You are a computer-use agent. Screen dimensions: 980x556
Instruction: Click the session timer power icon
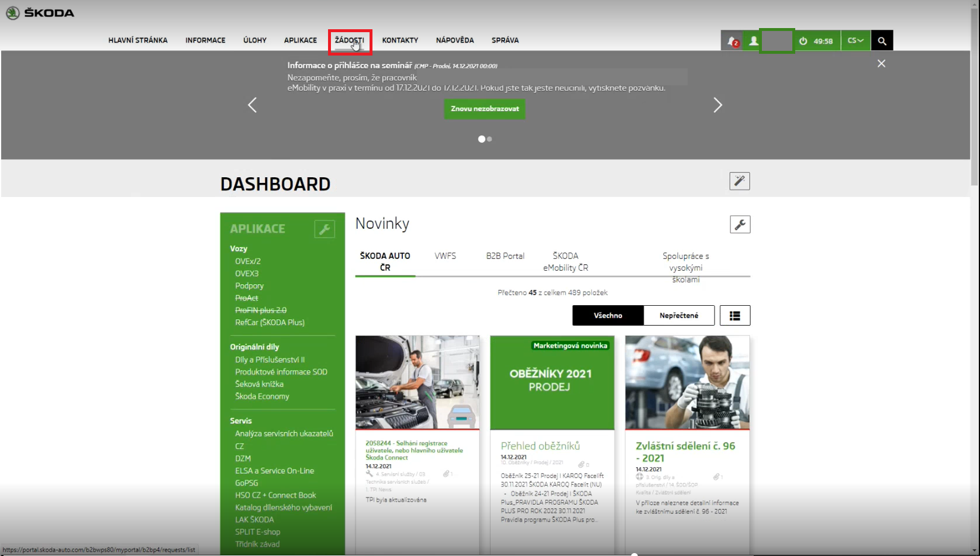point(803,41)
